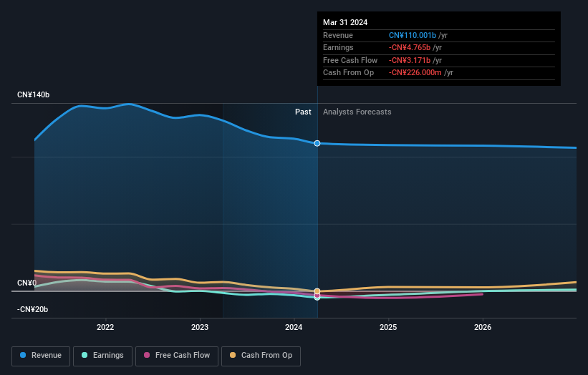588x375 pixels.
Task: Click the orange Cash From Op data point marker
Action: (x=317, y=291)
